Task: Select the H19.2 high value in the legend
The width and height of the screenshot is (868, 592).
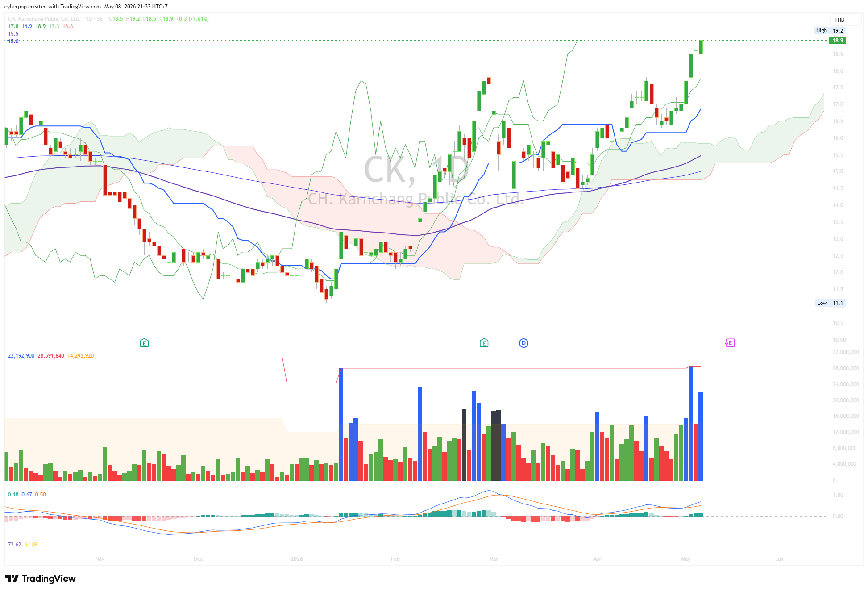Action: [133, 19]
